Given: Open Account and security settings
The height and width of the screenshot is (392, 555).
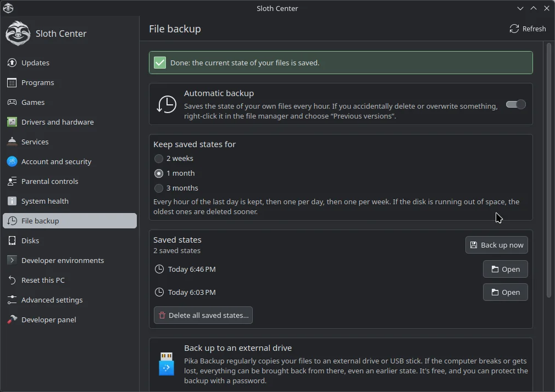Looking at the screenshot, I should pyautogui.click(x=70, y=161).
